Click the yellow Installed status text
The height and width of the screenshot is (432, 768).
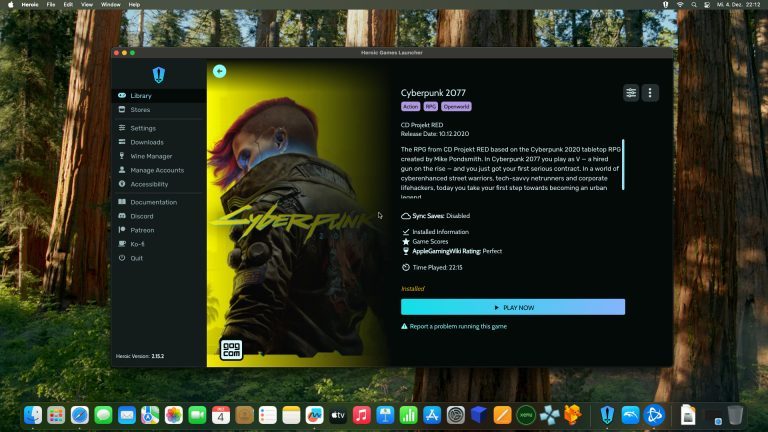pyautogui.click(x=413, y=288)
